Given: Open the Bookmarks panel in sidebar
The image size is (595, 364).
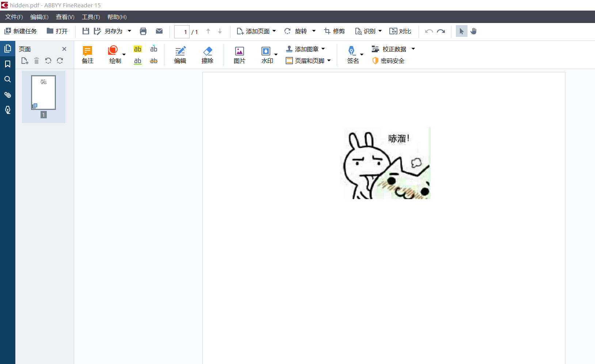Looking at the screenshot, I should coord(7,64).
